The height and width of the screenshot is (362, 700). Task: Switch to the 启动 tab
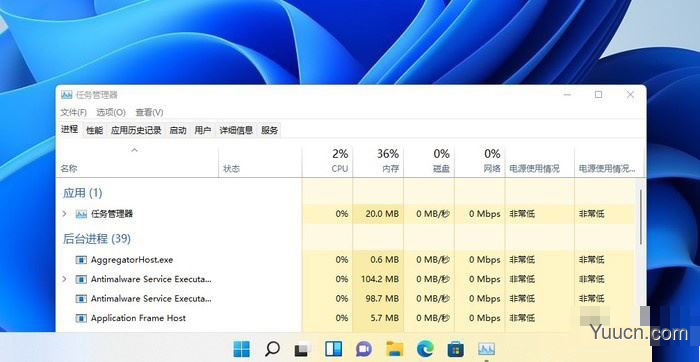coord(178,130)
